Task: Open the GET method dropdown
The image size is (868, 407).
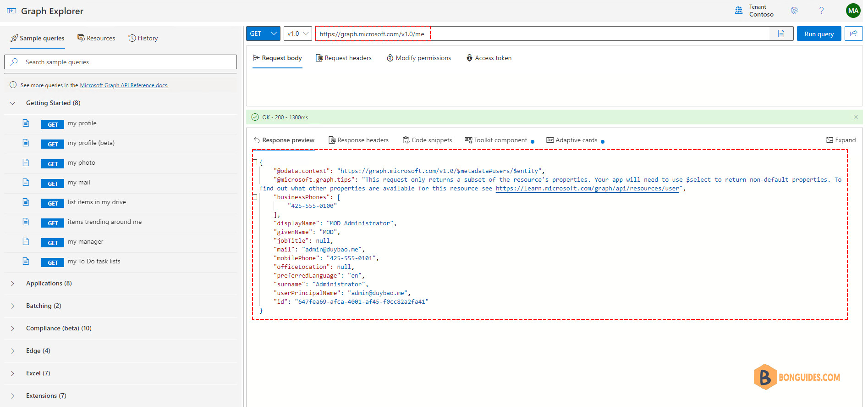Action: pyautogui.click(x=264, y=33)
